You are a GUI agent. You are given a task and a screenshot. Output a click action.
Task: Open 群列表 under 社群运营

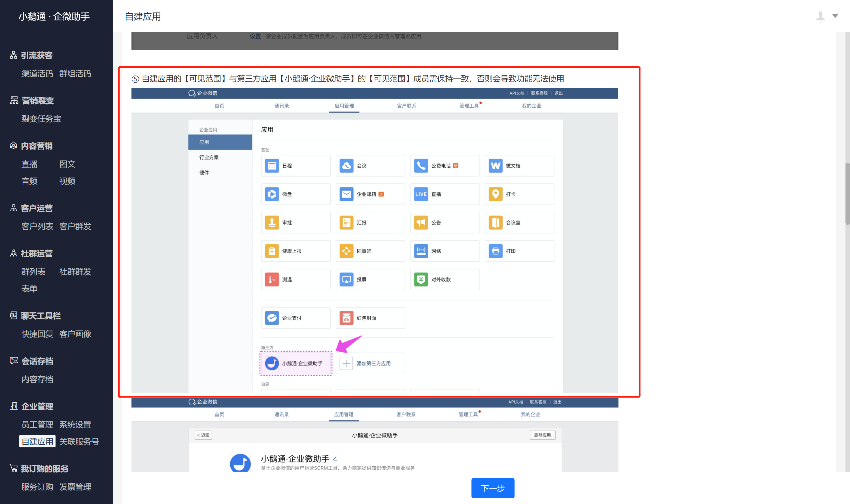[33, 272]
